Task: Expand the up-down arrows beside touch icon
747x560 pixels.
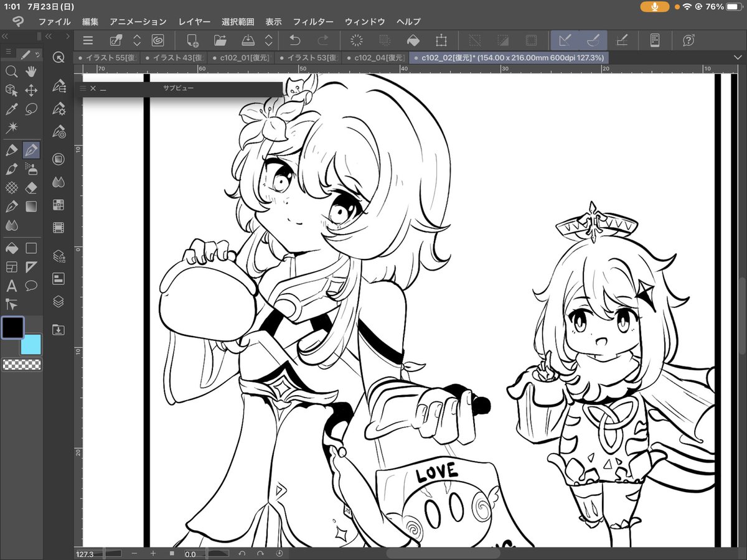Action: coord(137,40)
